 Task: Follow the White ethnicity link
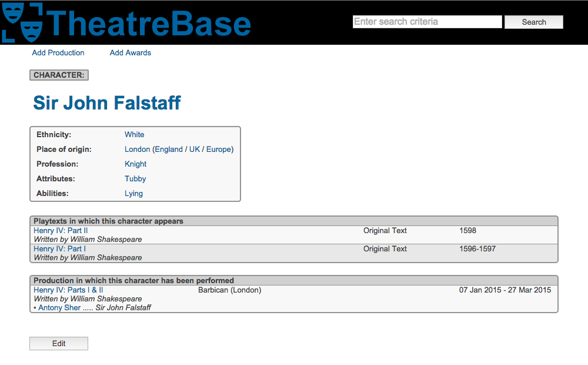pos(134,135)
